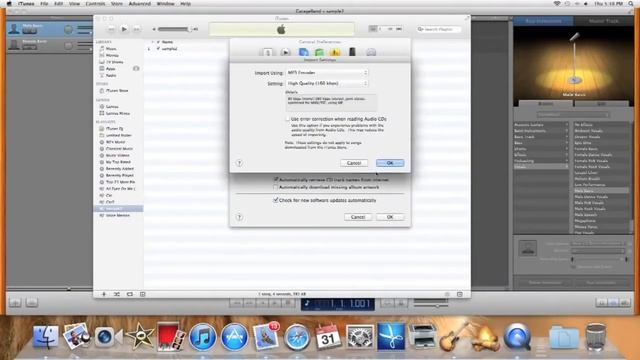The height and width of the screenshot is (360, 640).
Task: Open the Devices preferences tab
Action: click(352, 52)
